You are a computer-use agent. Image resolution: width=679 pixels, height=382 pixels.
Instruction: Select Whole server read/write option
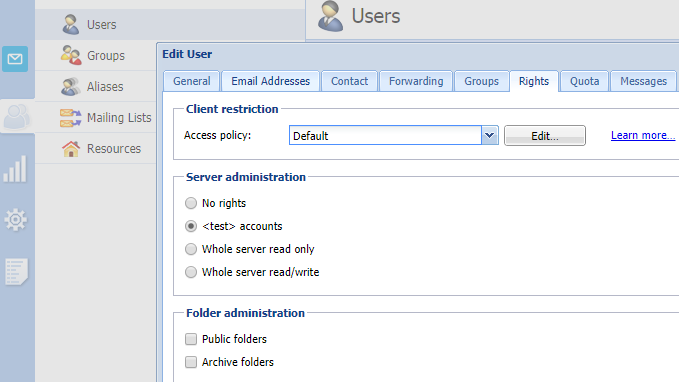(191, 272)
